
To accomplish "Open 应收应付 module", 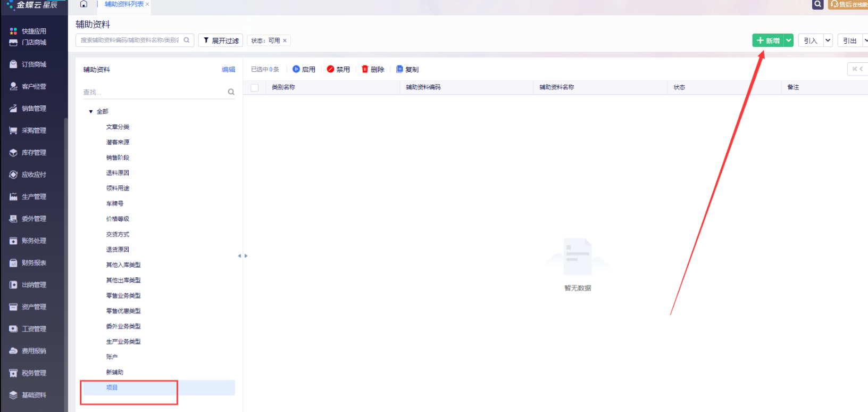I will 28,175.
